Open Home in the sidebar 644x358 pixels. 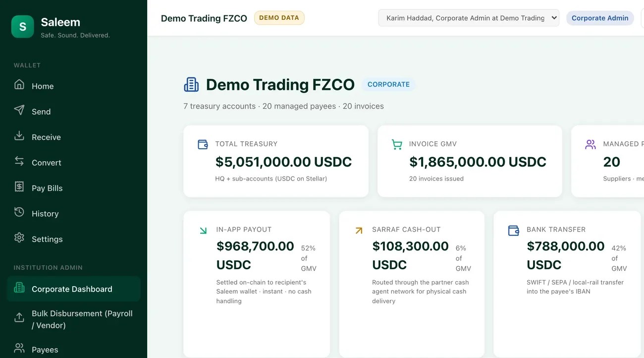(74, 86)
